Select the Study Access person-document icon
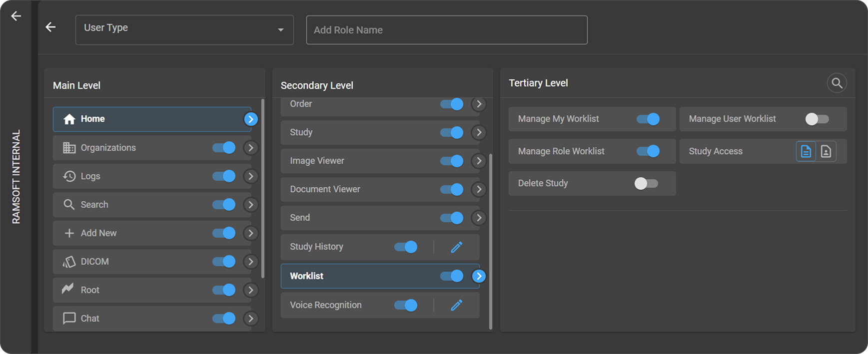 (x=826, y=151)
